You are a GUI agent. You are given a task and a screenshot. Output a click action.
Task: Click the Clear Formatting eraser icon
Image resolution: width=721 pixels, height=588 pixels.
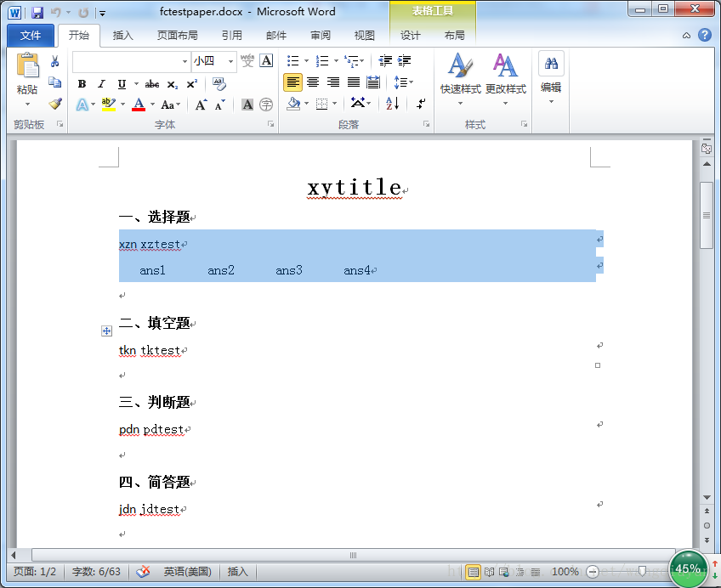(x=219, y=83)
